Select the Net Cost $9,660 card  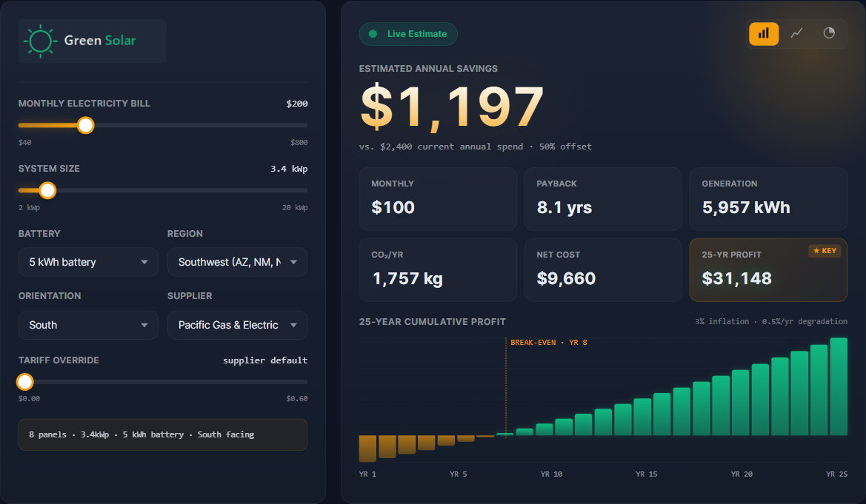pyautogui.click(x=603, y=270)
